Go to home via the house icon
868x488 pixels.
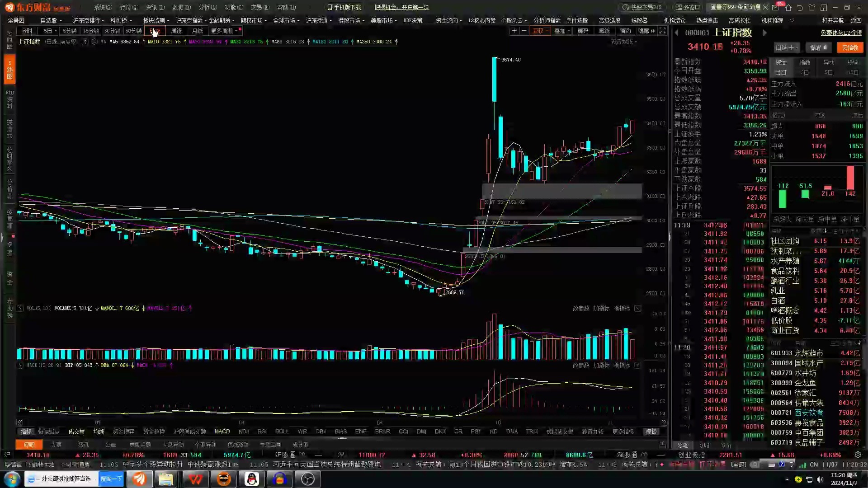coord(788,7)
